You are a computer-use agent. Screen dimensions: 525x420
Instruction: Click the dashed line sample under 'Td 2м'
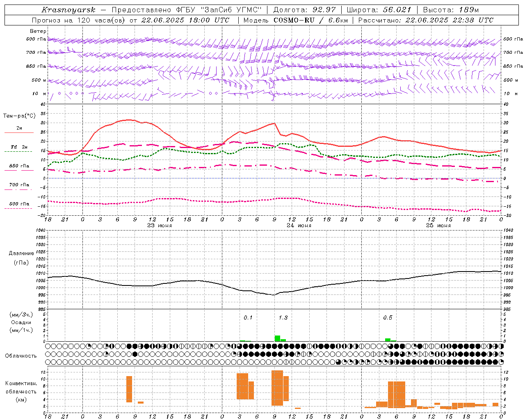[x=18, y=152]
